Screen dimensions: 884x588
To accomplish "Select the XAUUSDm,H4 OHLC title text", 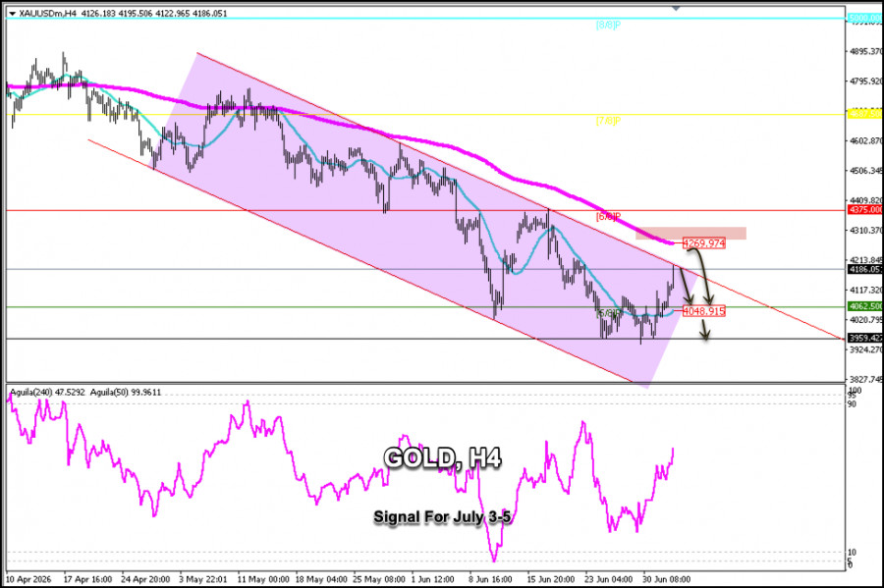I will tap(123, 14).
